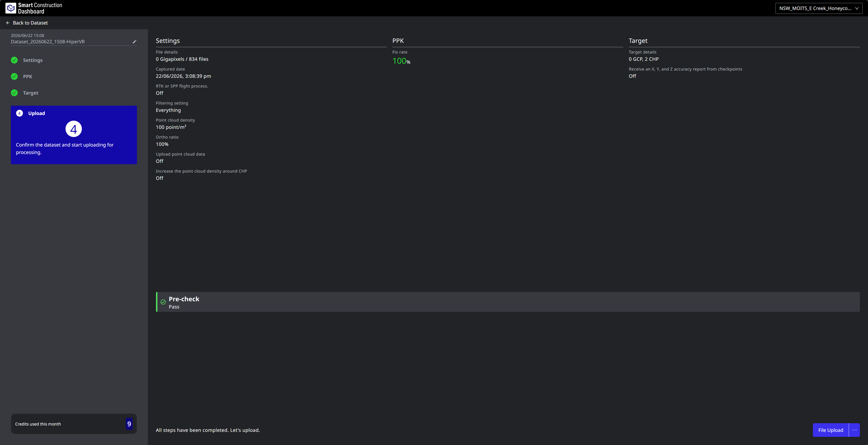Image resolution: width=868 pixels, height=445 pixels.
Task: Click the green check next to Target
Action: 14,93
